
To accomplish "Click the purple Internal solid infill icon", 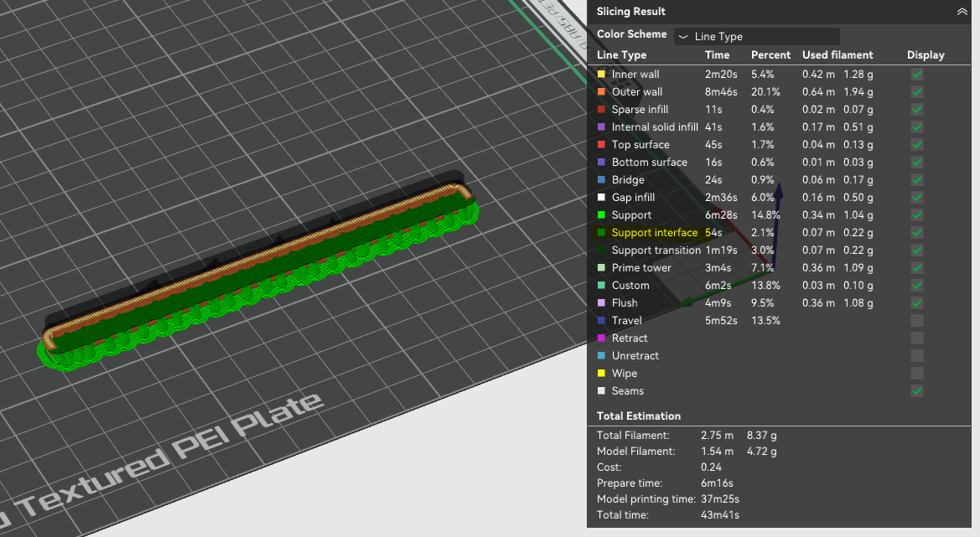I will (x=601, y=127).
